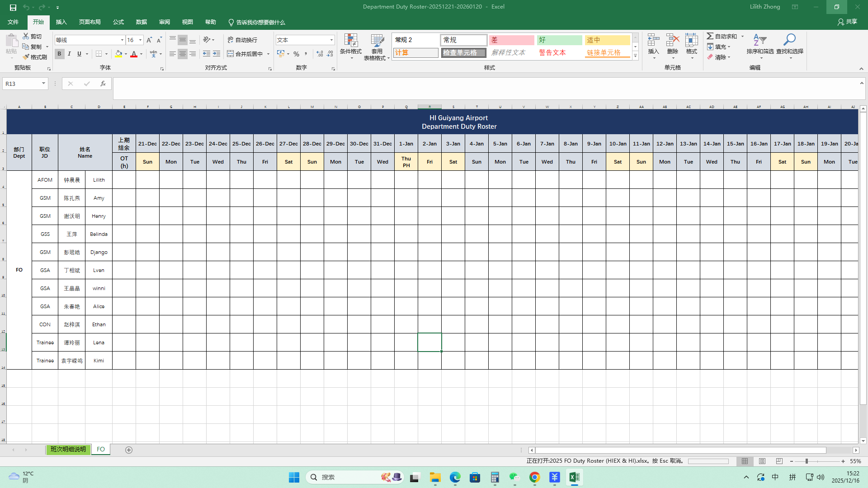This screenshot has width=868, height=488.
Task: Click the Format Painter brush icon
Action: [x=26, y=57]
